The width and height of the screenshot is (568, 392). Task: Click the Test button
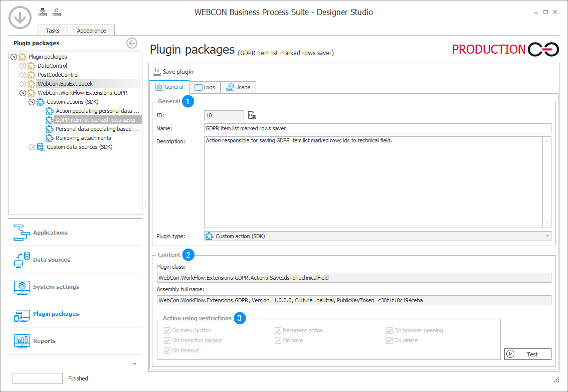[528, 354]
